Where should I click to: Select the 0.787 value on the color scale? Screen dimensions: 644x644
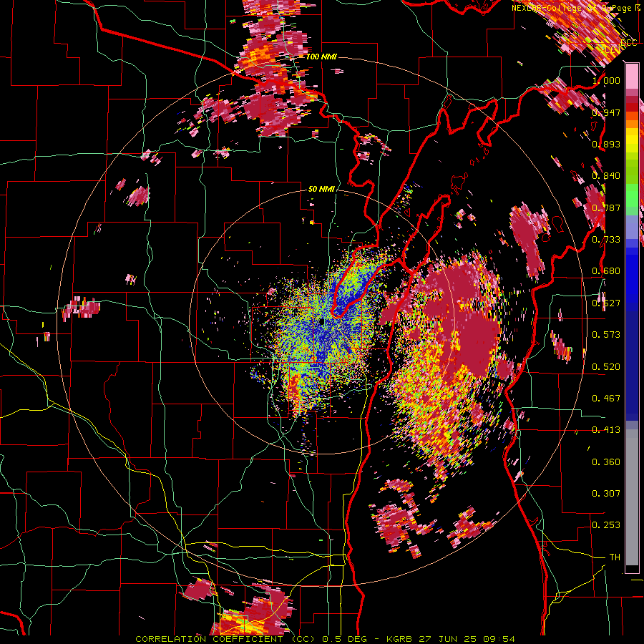coord(606,208)
